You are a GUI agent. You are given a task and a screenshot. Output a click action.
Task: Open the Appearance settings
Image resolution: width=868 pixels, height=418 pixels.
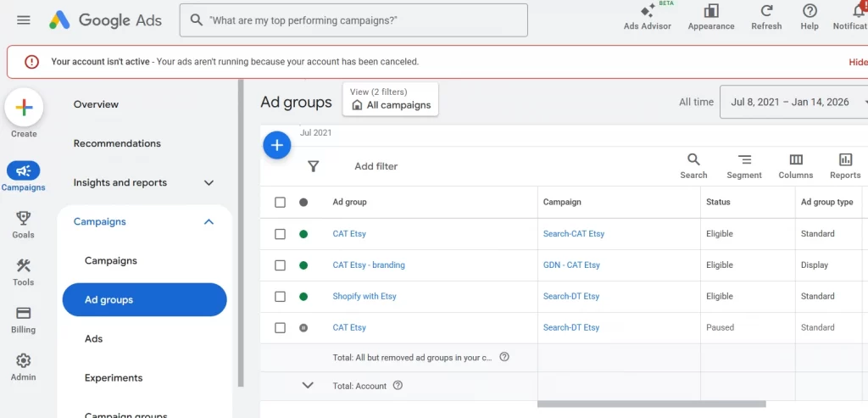pyautogui.click(x=711, y=17)
